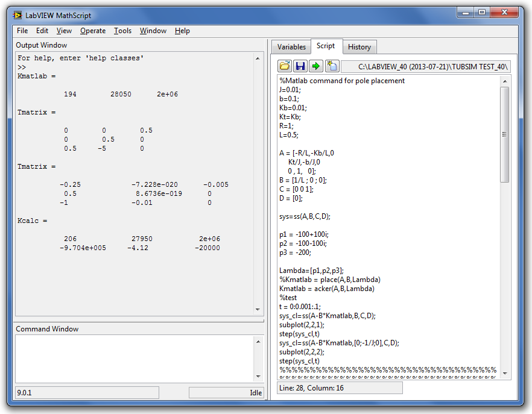The width and height of the screenshot is (532, 414).
Task: Switch to the Variables tab
Action: point(291,47)
